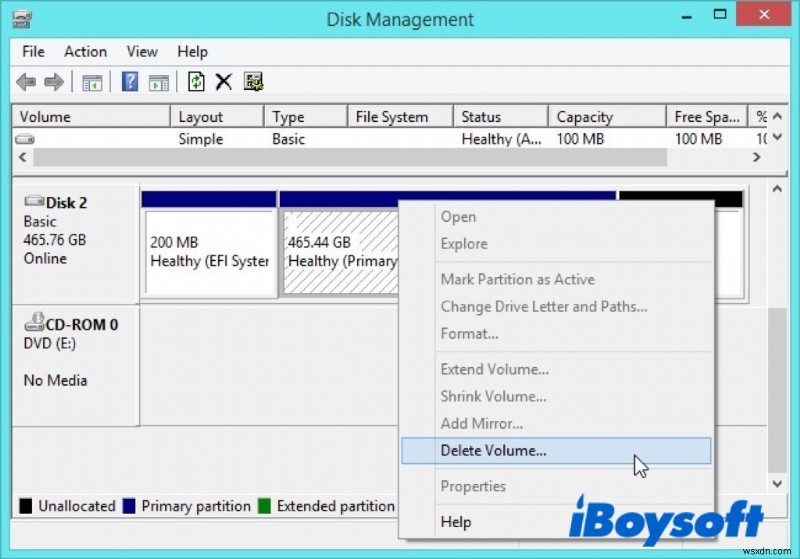Select the 200 MB EFI System partition
Image resolution: width=800 pixels, height=559 pixels.
[209, 243]
